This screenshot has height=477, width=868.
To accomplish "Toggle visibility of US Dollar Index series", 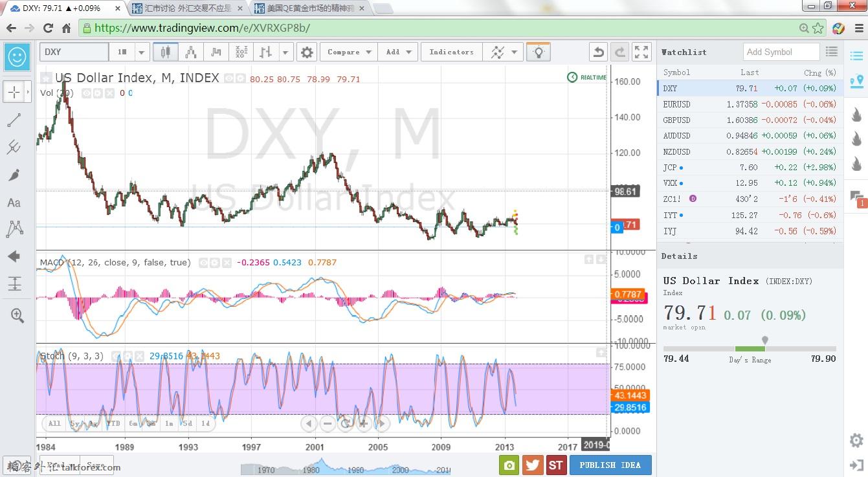I will click(229, 79).
